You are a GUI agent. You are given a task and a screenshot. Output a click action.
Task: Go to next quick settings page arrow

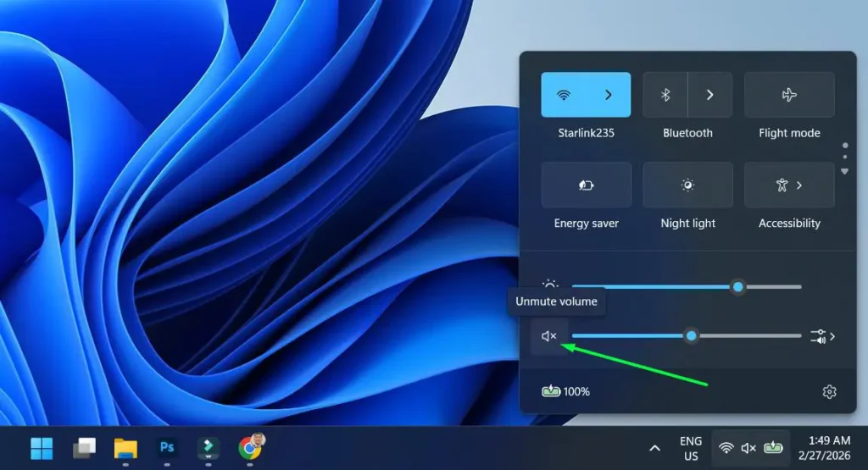point(845,171)
